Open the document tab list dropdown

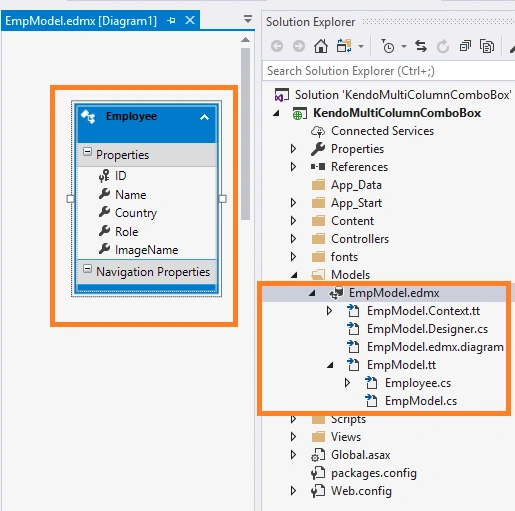tap(248, 19)
